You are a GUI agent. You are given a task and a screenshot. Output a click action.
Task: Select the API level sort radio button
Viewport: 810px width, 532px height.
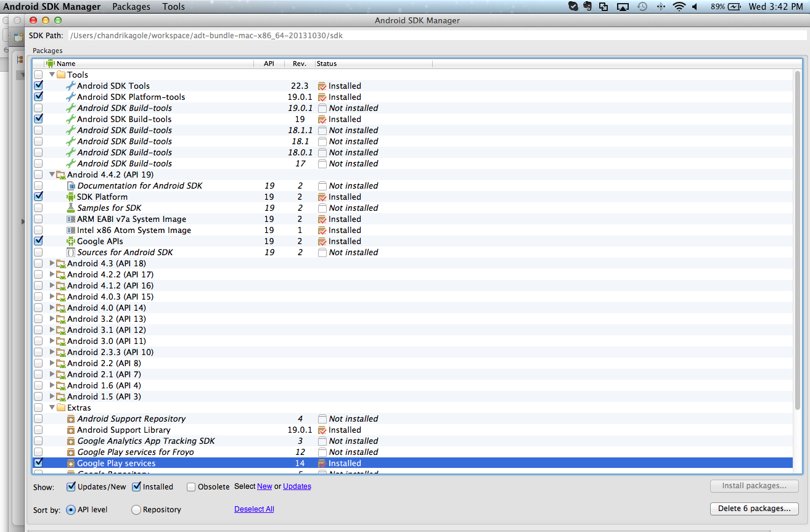71,510
